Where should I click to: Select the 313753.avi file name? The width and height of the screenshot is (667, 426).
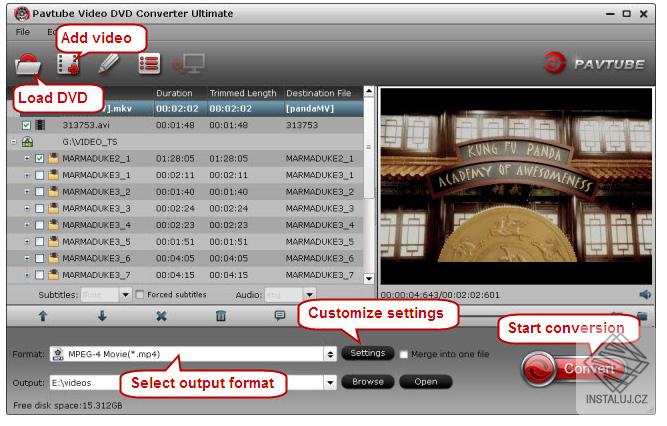[86, 125]
